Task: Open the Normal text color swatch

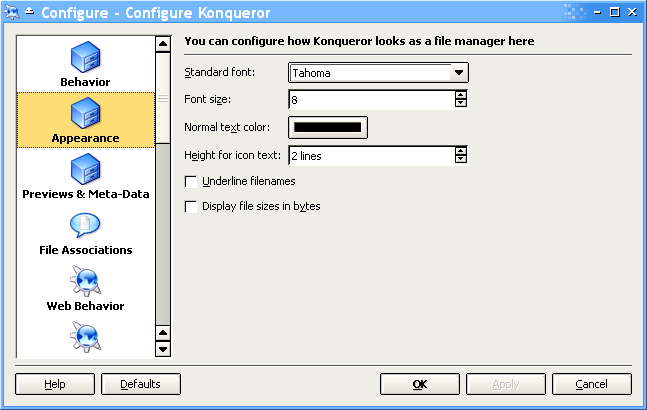Action: click(328, 127)
